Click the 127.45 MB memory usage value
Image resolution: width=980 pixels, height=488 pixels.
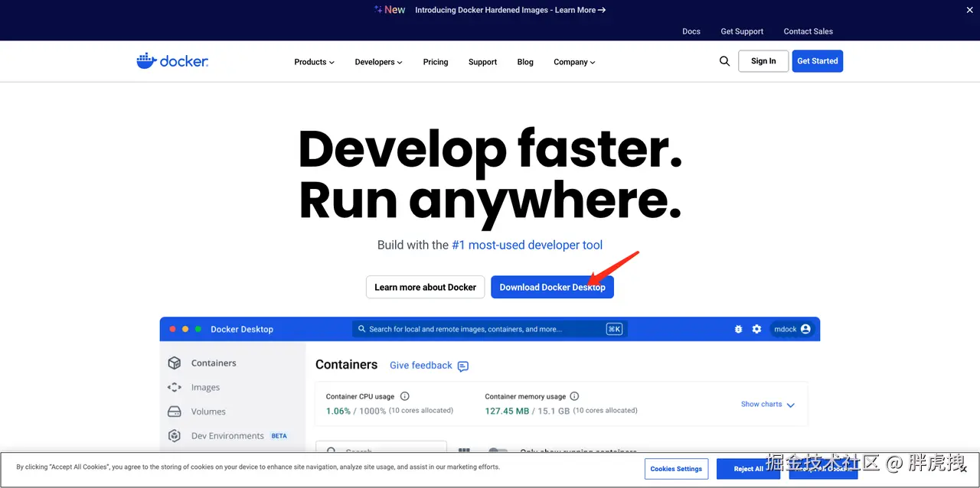click(507, 411)
